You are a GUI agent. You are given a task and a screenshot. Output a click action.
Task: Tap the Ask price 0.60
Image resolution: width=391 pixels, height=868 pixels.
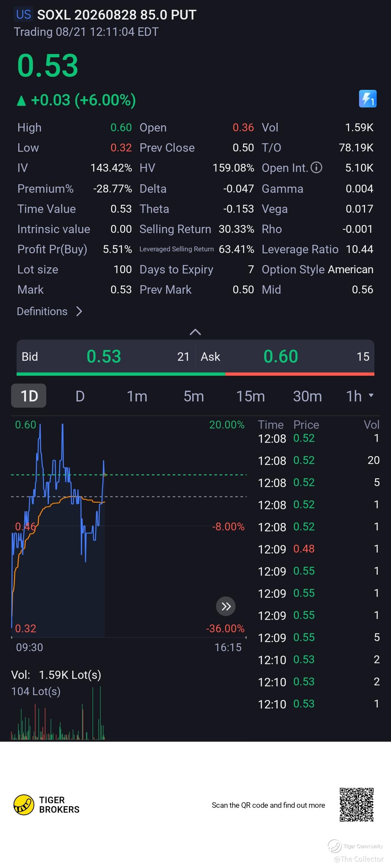tap(281, 357)
